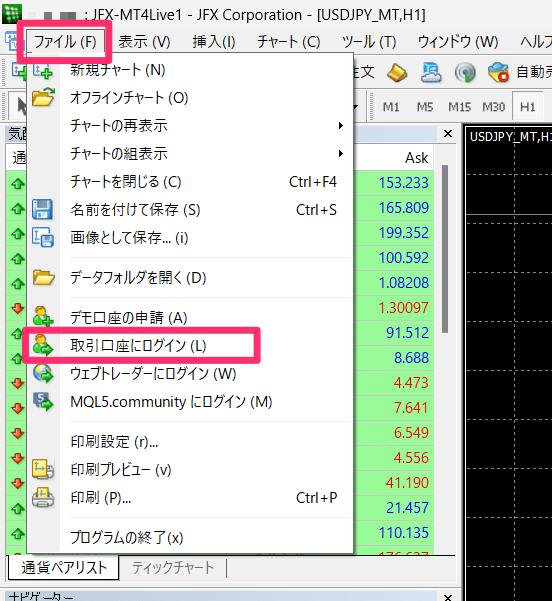Click the MQL5 community login icon

point(43,401)
